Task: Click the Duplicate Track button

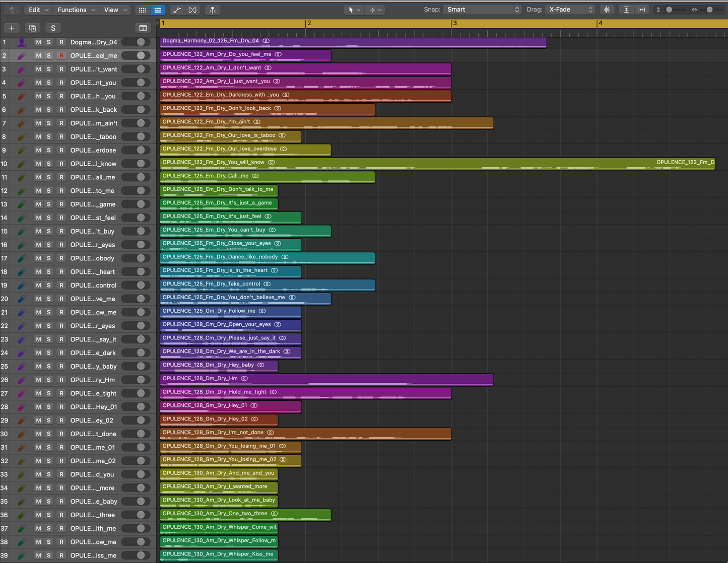Action: [33, 28]
